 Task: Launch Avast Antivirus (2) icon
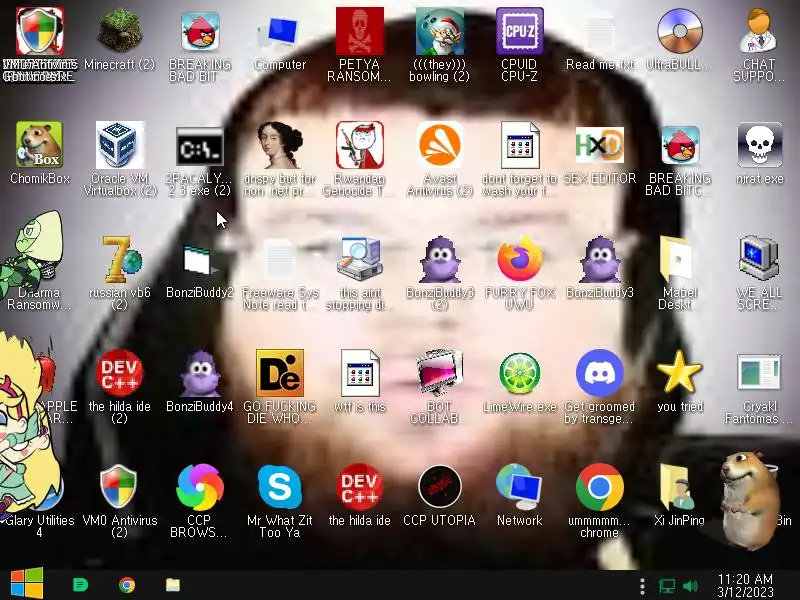(440, 145)
